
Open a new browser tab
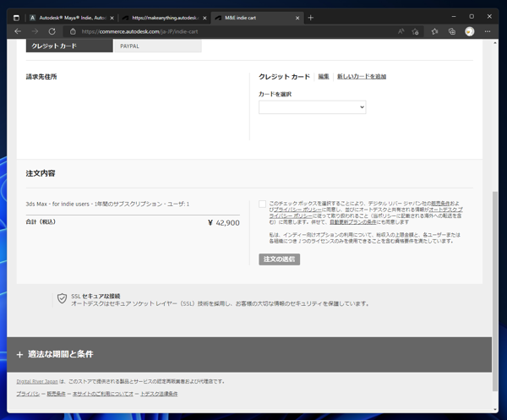click(311, 18)
